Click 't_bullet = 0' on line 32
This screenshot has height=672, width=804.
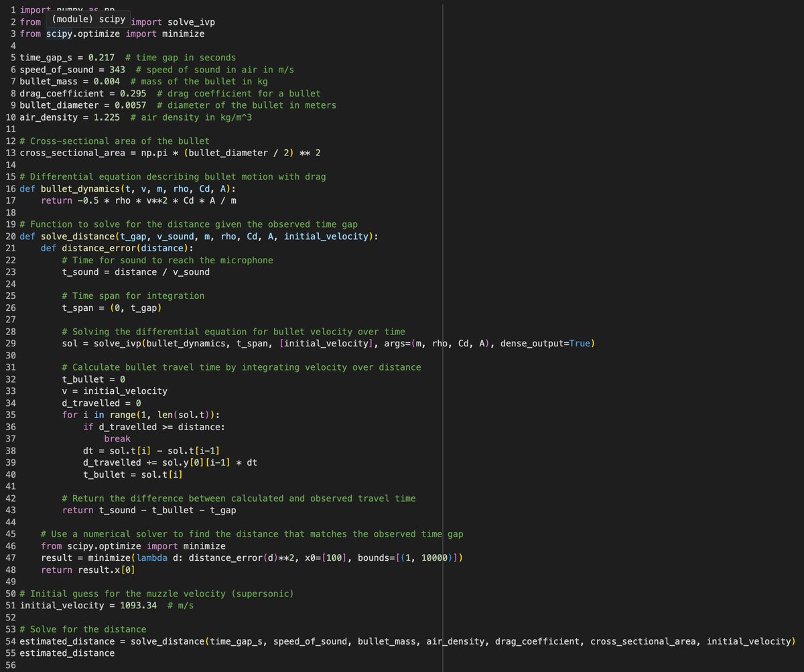click(94, 379)
